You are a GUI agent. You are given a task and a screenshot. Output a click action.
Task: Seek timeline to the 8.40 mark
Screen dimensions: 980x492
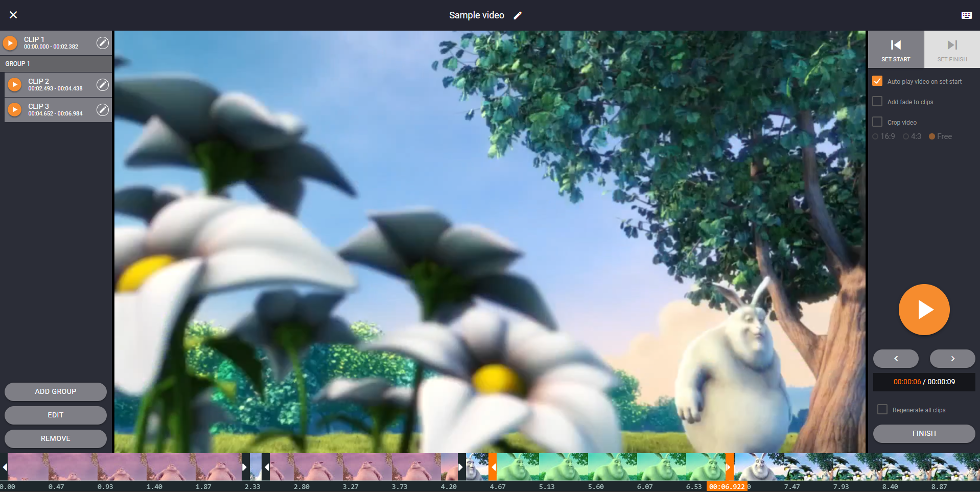click(x=890, y=486)
